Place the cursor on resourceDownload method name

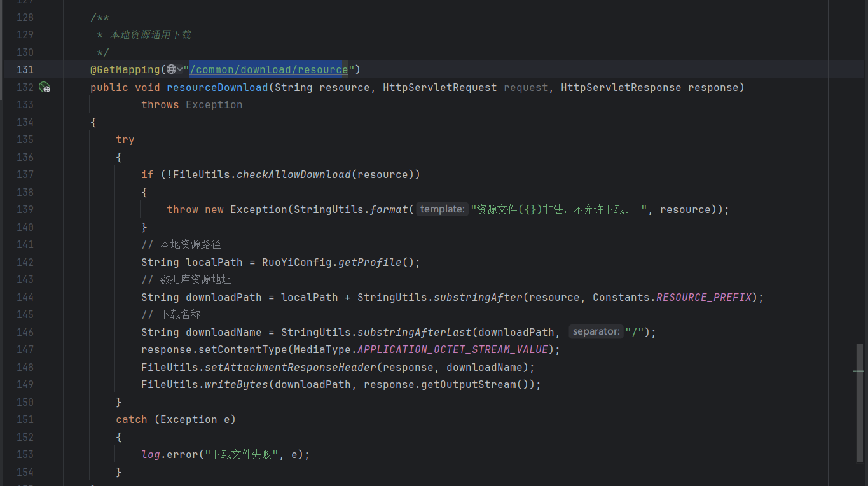tap(217, 87)
